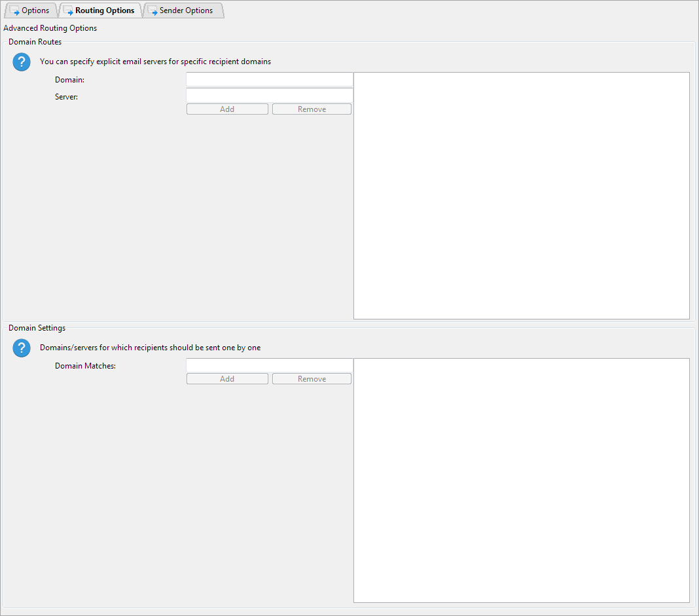Click the Advanced Routing Options heading
Image resolution: width=699 pixels, height=616 pixels.
point(50,27)
